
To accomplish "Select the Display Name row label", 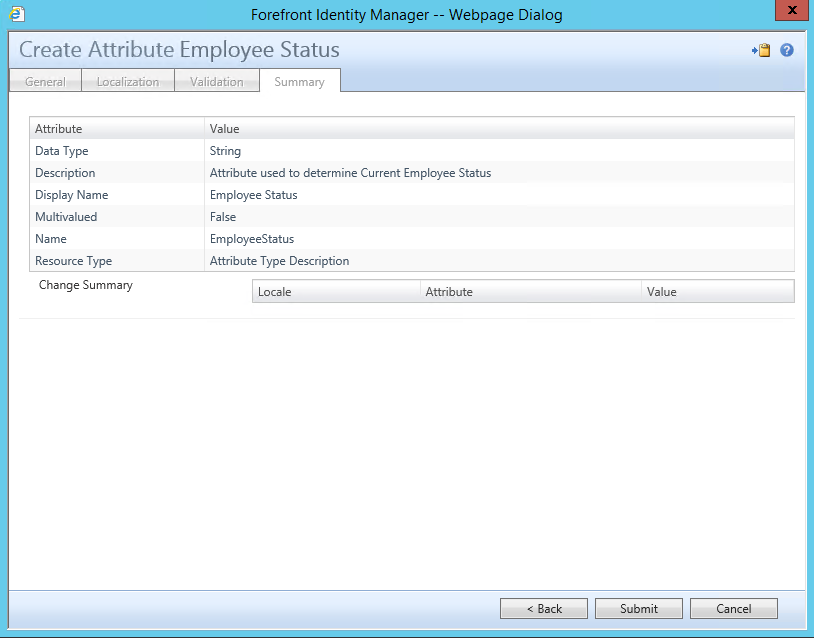I will click(72, 195).
